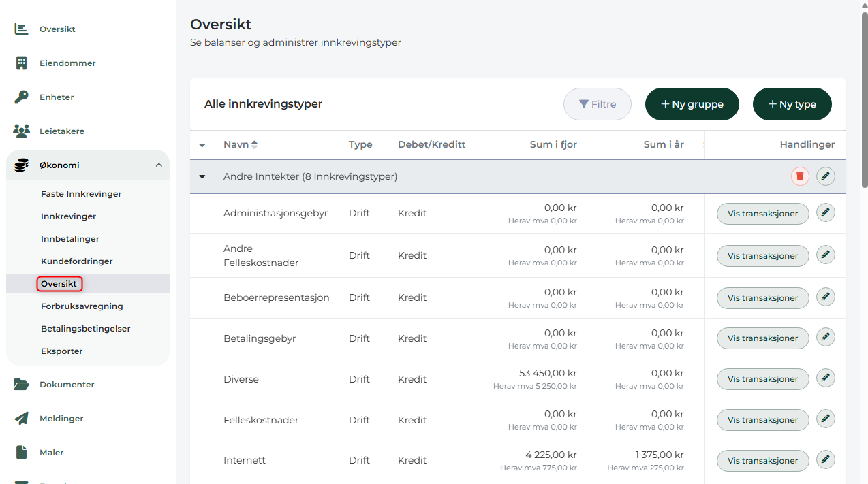The image size is (868, 484).
Task: Show transactions for Andre Felleskostnader
Action: (x=762, y=256)
